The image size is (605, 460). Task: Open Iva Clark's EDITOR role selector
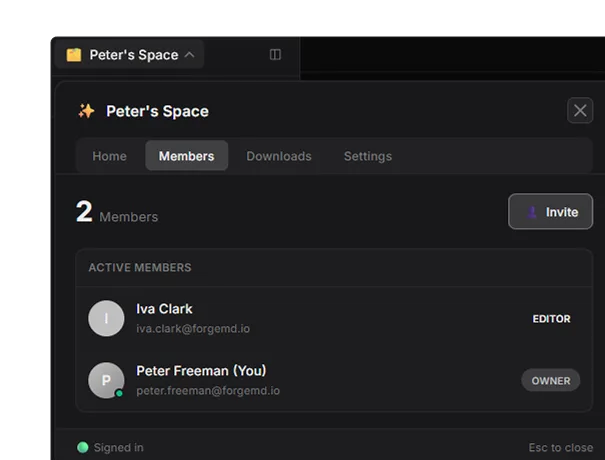(551, 319)
